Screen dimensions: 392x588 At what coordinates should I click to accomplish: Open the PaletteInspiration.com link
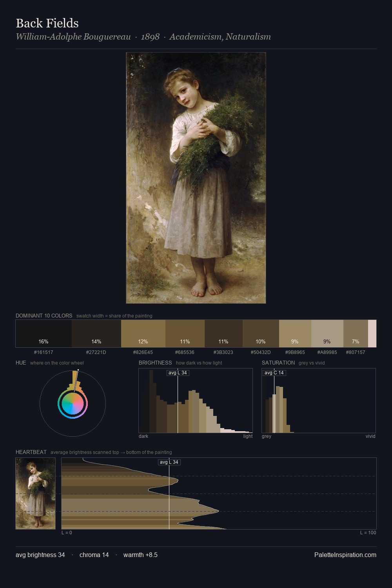(345, 555)
